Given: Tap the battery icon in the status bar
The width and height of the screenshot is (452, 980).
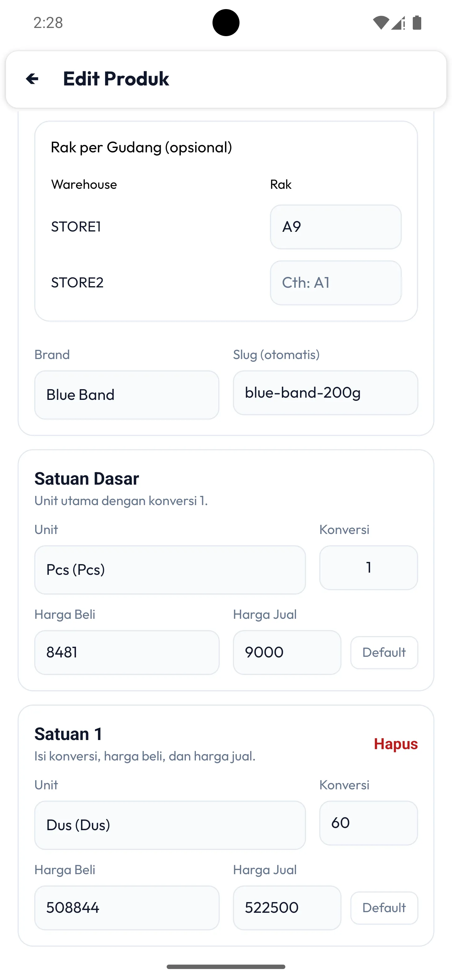Looking at the screenshot, I should [417, 23].
